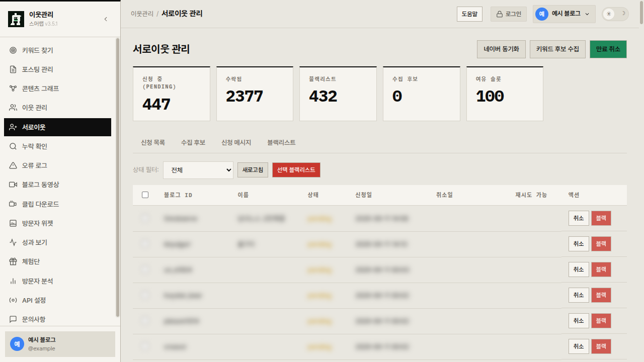Click the 수집 후보 0 stat card
The image size is (644, 362).
click(x=422, y=94)
